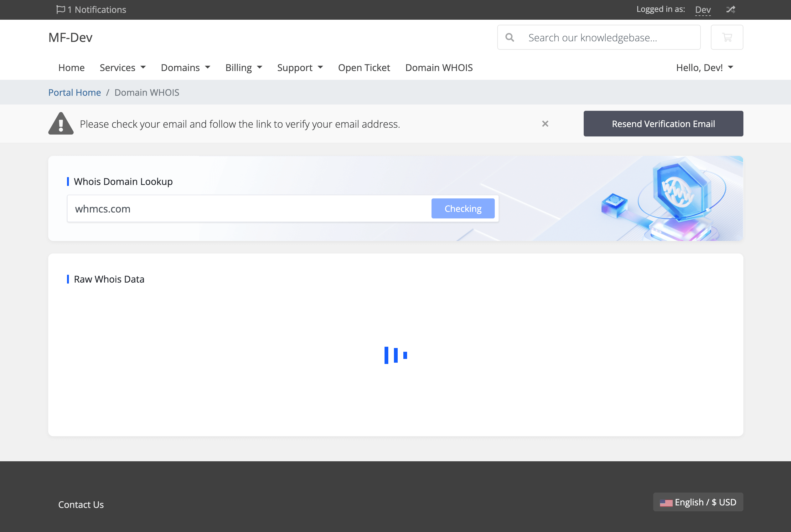
Task: Click the Whois Domain Lookup heading
Action: click(x=123, y=182)
